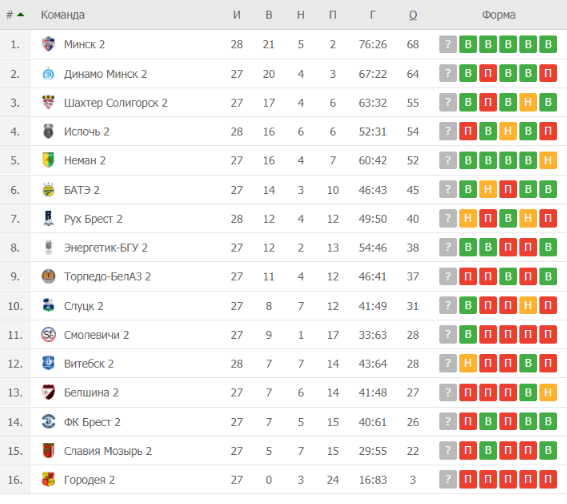Sort by the О points column header
The width and height of the screenshot is (567, 504).
[x=413, y=15]
